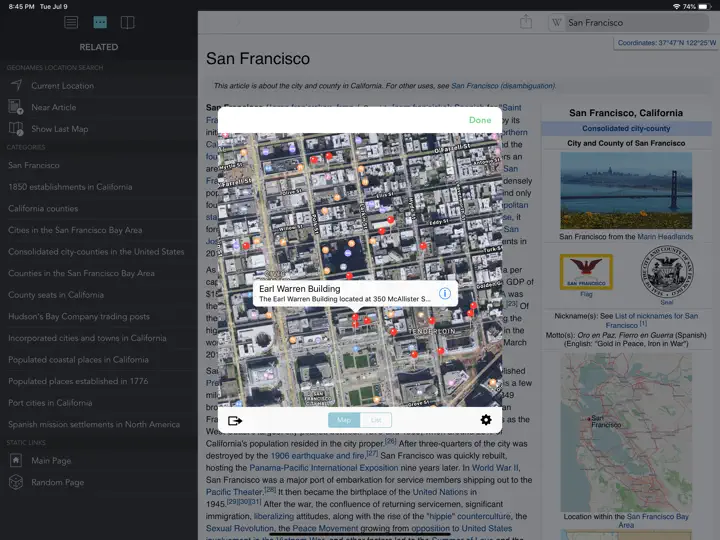
Task: Select Spanish mission settlements in North America
Action: (99, 424)
